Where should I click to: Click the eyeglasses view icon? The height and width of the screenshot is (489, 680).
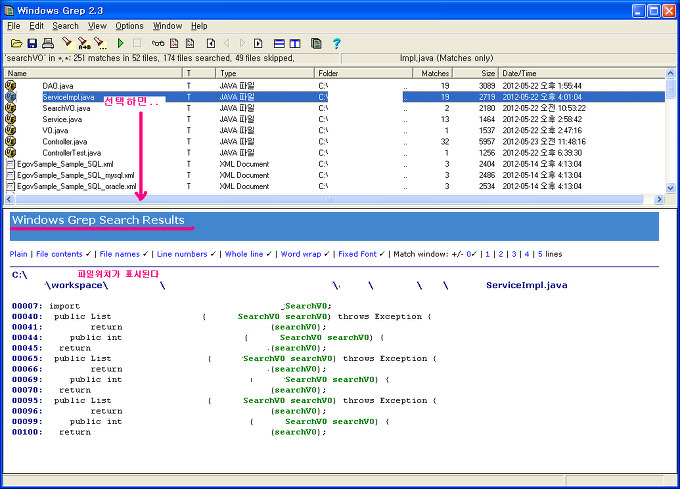pyautogui.click(x=158, y=43)
